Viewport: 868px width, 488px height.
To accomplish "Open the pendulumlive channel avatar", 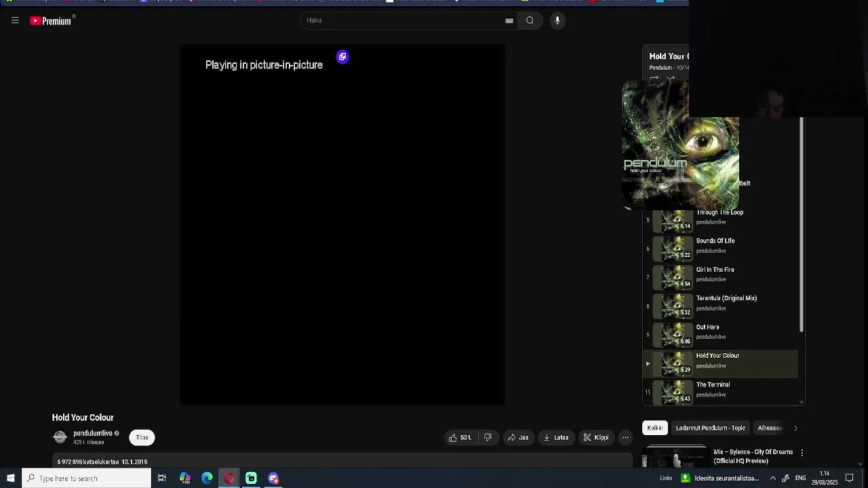I will point(60,437).
